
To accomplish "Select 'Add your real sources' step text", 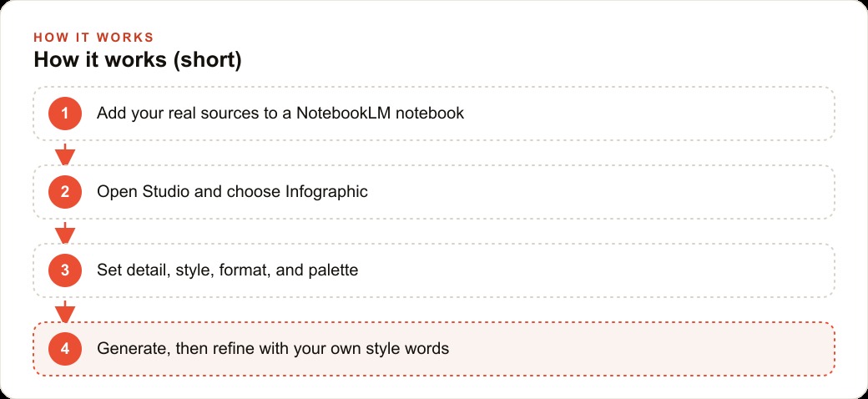I will (280, 114).
